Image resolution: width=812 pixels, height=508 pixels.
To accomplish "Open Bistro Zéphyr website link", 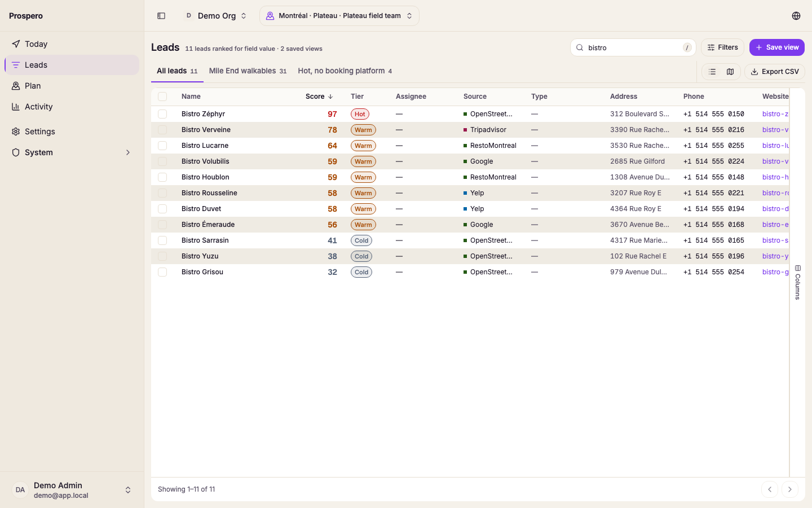I will pyautogui.click(x=775, y=114).
